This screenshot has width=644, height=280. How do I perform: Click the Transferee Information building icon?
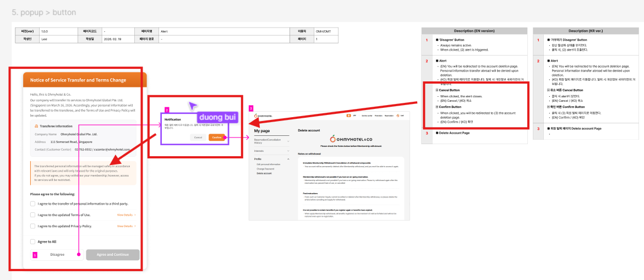36,126
